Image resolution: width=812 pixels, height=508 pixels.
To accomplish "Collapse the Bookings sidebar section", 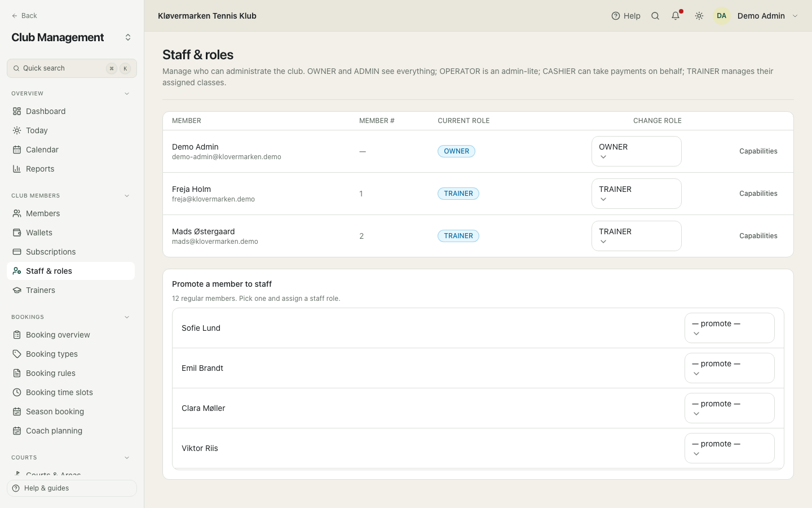I will (127, 317).
